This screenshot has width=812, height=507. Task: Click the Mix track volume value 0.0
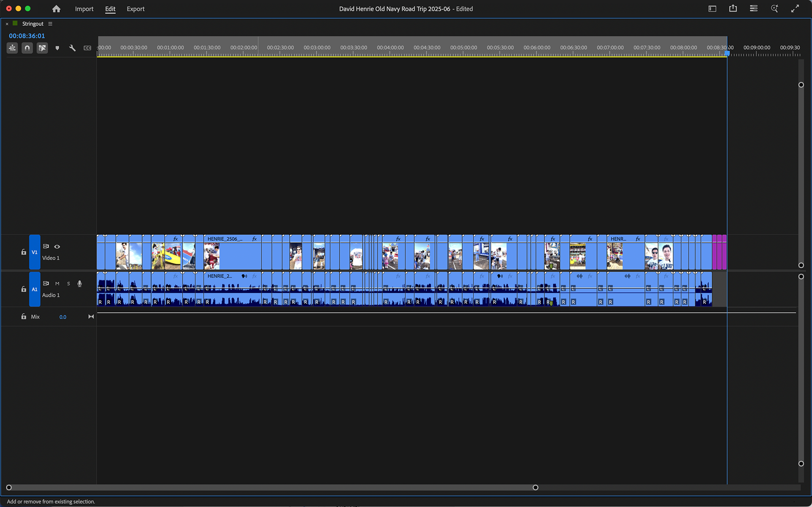[63, 317]
